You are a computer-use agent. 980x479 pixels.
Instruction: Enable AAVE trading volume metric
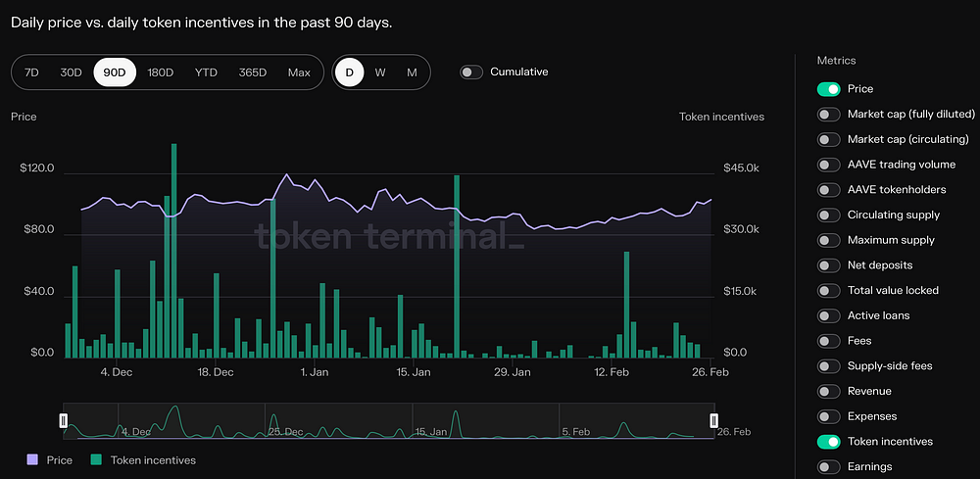829,165
